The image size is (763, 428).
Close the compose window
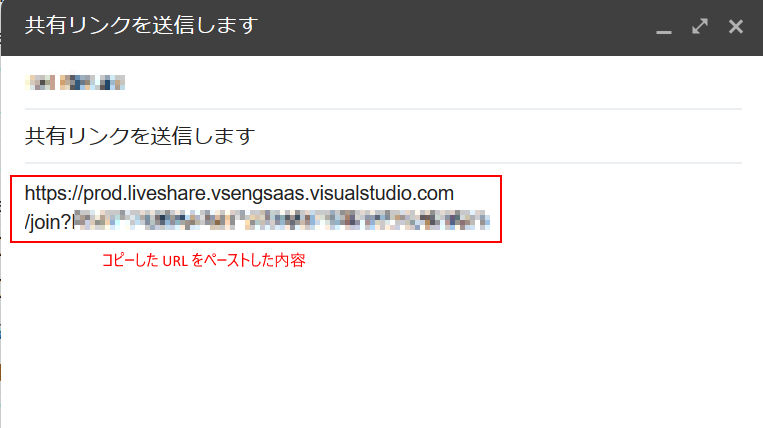tap(736, 26)
